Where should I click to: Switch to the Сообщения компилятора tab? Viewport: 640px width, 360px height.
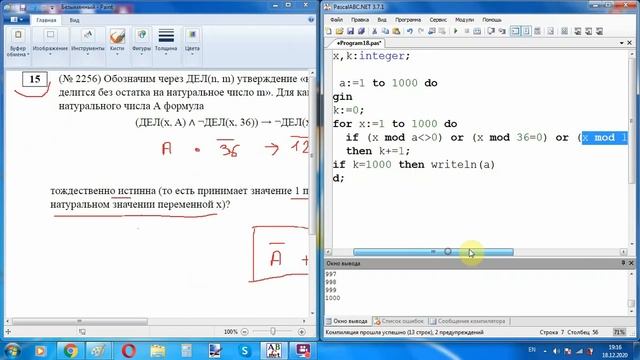point(467,321)
